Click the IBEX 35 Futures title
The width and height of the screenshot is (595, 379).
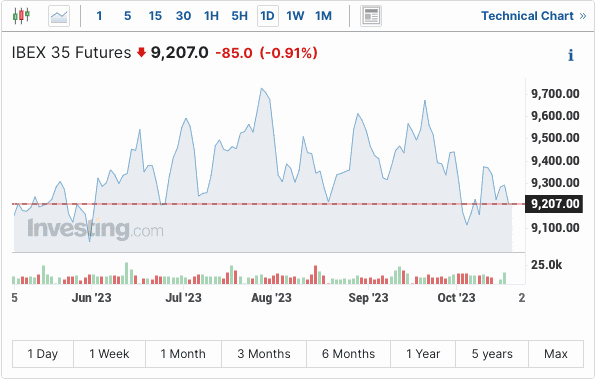[x=71, y=52]
